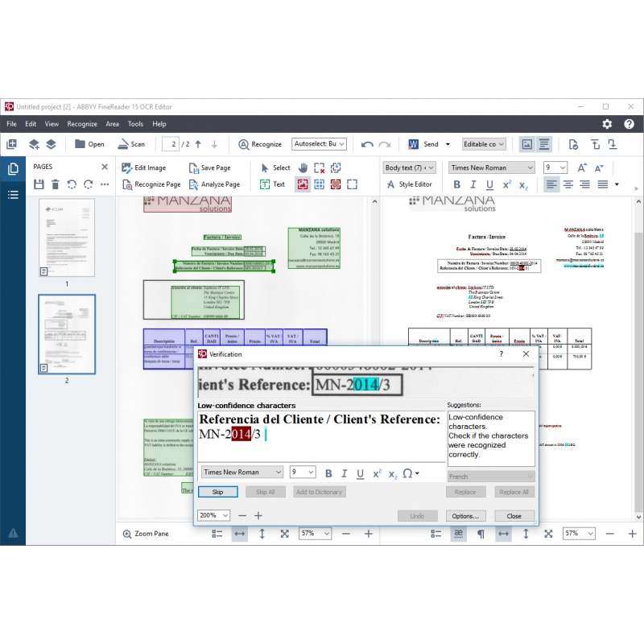Open the View menu
This screenshot has height=644, width=644.
pos(52,124)
